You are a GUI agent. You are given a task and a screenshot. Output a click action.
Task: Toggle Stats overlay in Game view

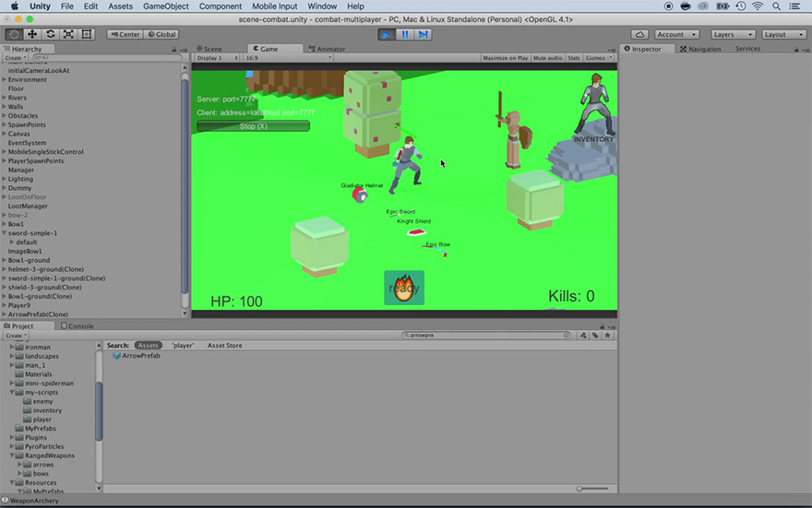tap(573, 58)
